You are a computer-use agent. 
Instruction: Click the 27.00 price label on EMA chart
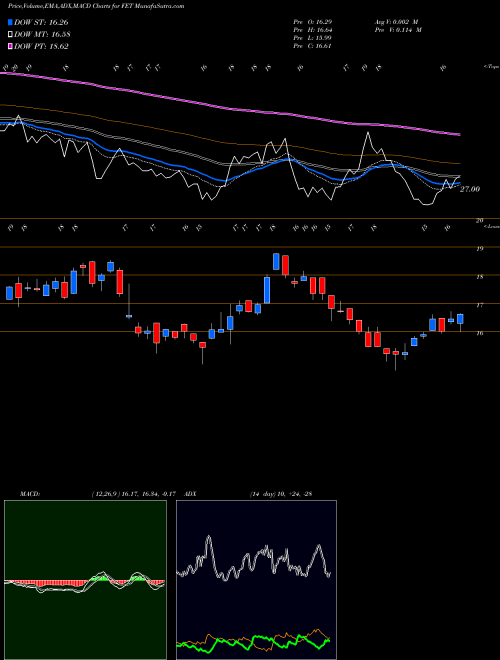coord(470,189)
